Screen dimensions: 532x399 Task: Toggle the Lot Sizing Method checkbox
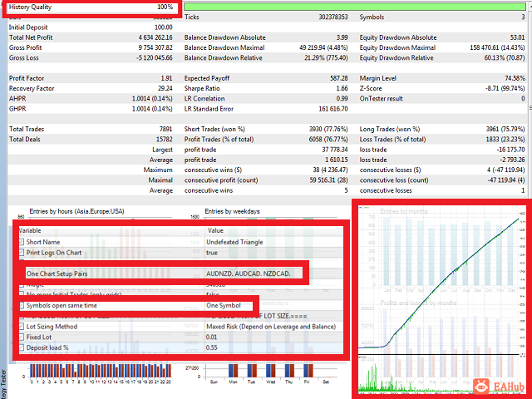pos(22,327)
